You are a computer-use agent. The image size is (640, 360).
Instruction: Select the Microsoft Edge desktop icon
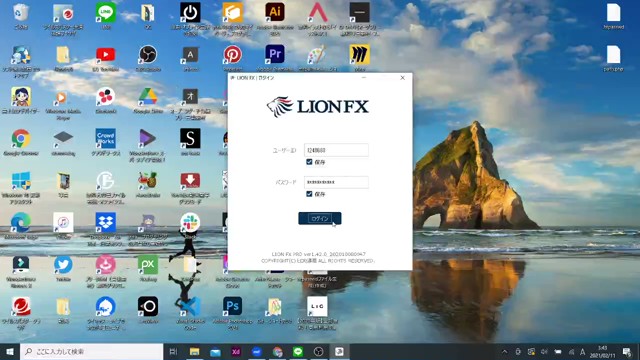pos(21,226)
